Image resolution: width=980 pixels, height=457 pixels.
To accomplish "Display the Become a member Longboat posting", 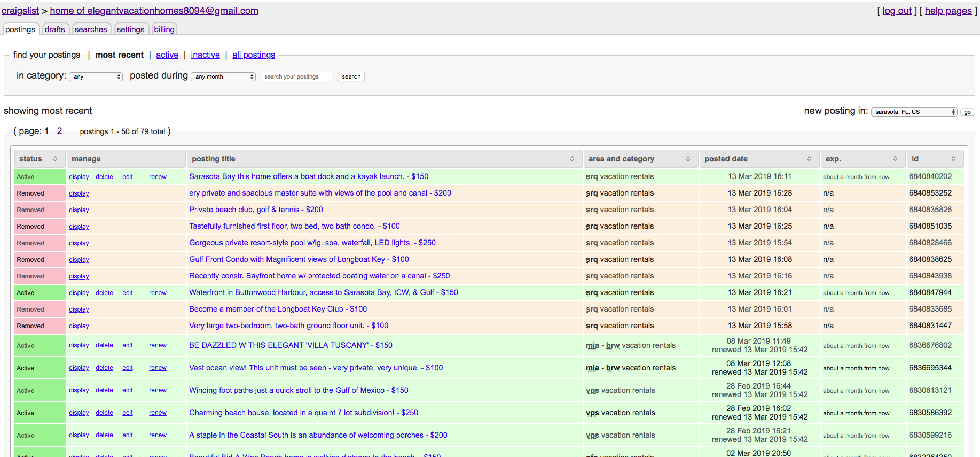I will tap(79, 309).
